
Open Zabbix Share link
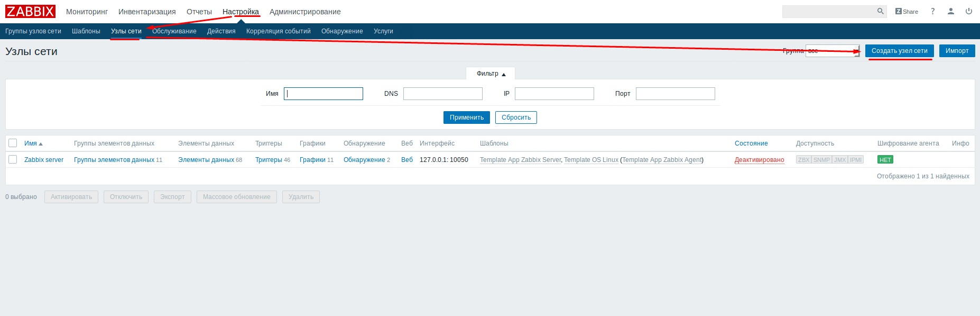(907, 12)
